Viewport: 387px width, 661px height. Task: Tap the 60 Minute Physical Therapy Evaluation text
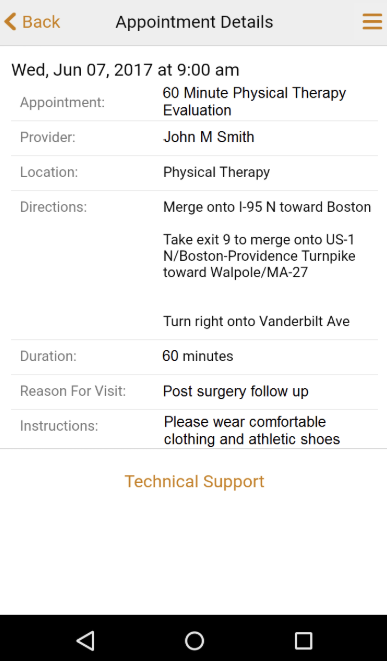pyautogui.click(x=254, y=102)
